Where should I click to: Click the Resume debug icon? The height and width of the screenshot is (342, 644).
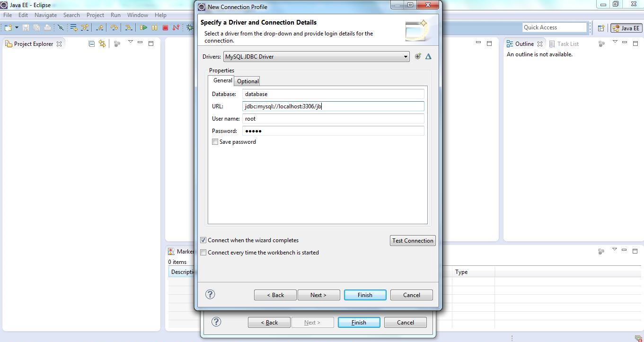(143, 27)
